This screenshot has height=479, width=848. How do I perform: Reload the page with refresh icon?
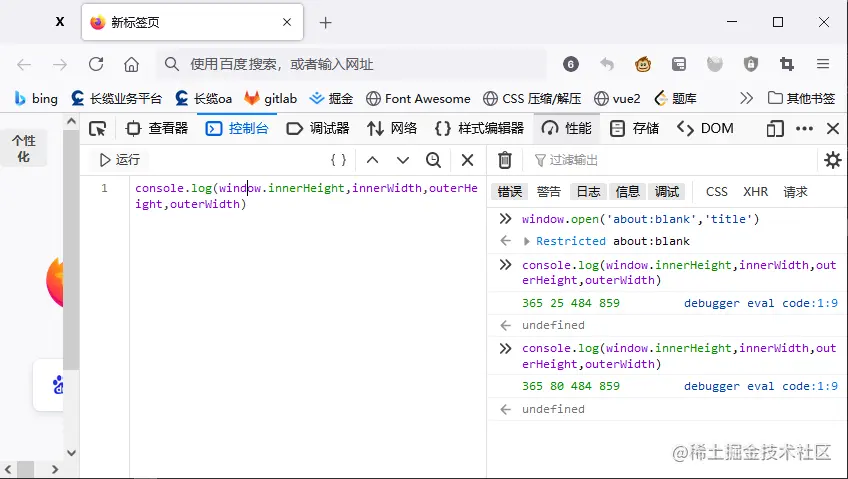pos(96,64)
